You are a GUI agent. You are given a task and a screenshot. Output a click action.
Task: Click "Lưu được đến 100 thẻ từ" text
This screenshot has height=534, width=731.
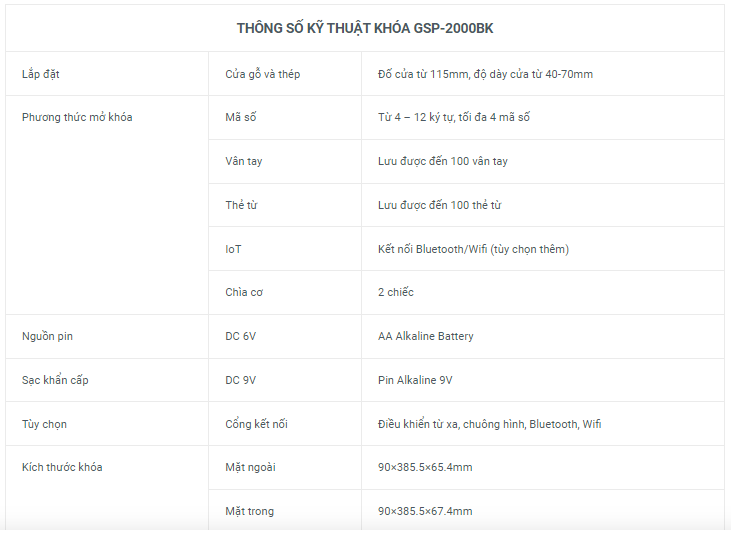tap(440, 205)
